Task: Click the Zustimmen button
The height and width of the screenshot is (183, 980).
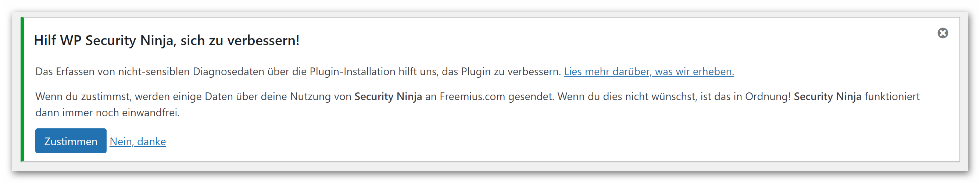Action: click(x=71, y=141)
